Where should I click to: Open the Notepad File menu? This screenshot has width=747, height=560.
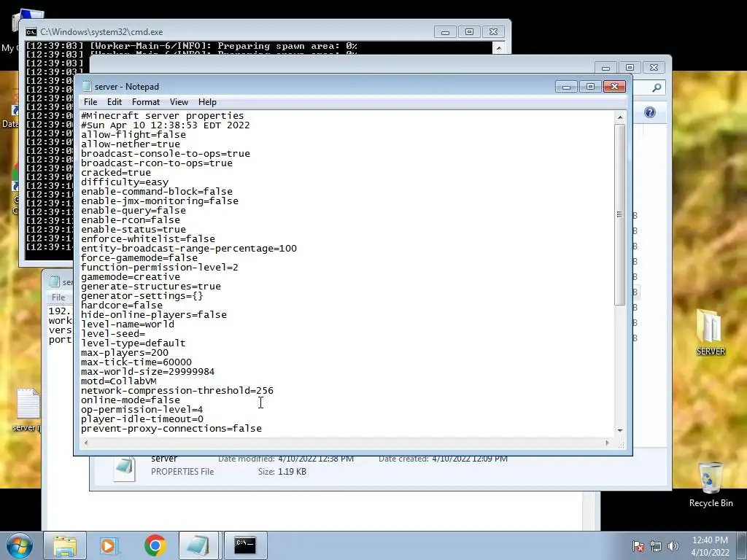90,102
